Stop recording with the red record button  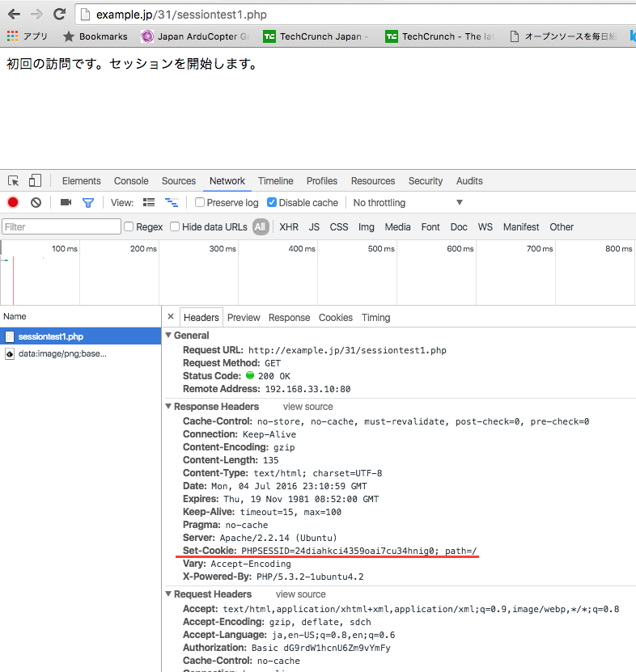click(13, 202)
